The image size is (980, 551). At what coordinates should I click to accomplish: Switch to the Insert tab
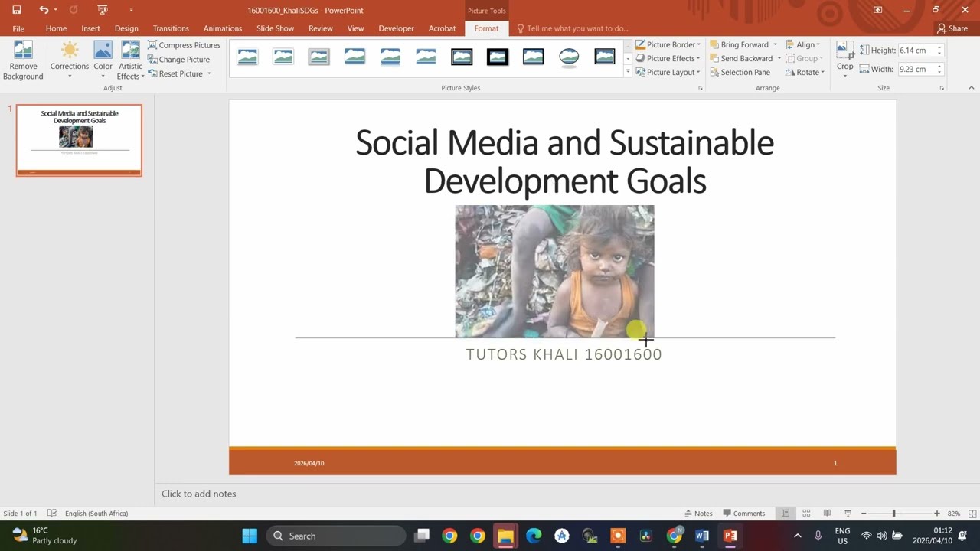click(90, 28)
